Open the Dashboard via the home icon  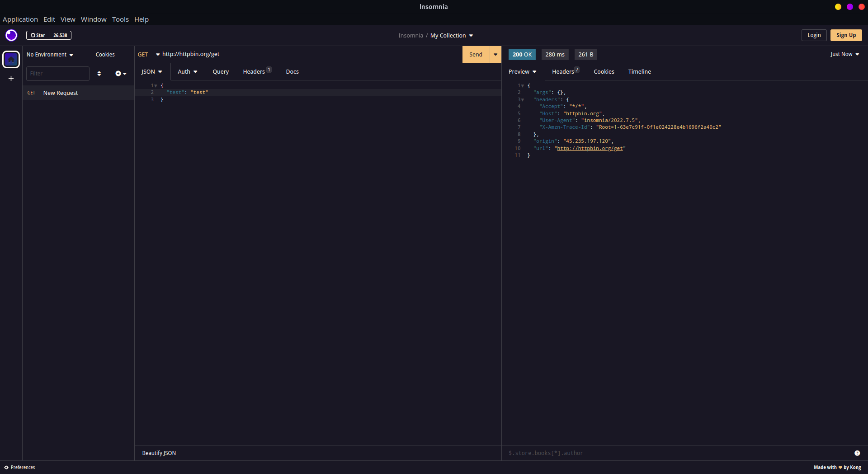point(11,59)
